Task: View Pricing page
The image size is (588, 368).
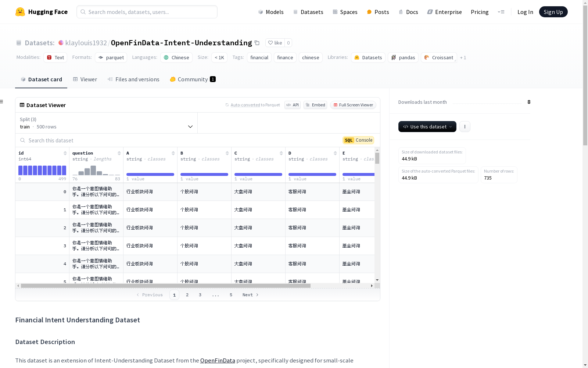Action: coord(480,12)
